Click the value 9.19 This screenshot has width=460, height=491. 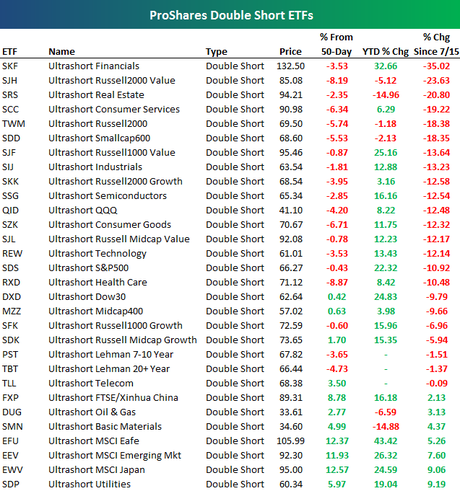point(436,484)
